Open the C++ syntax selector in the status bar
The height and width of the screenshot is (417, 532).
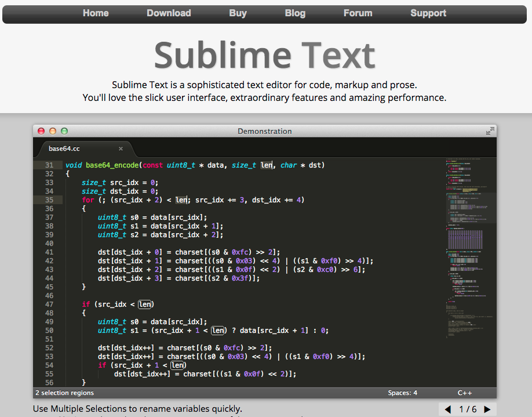pyautogui.click(x=465, y=393)
